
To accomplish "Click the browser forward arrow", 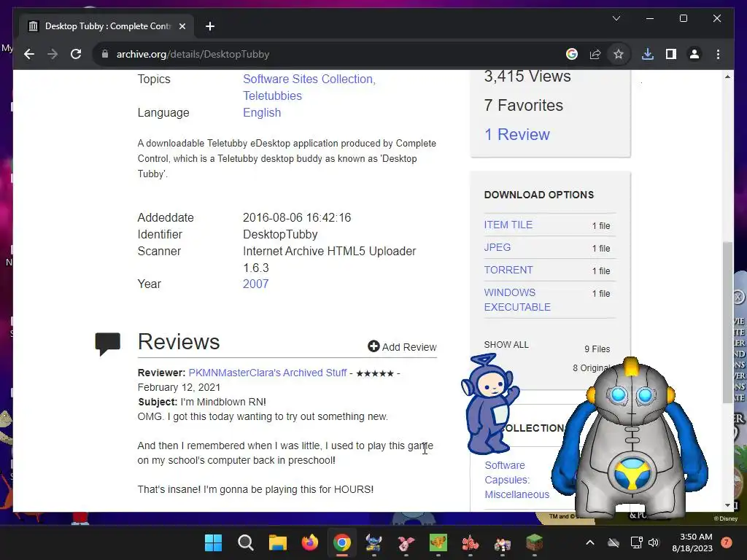I will pyautogui.click(x=53, y=54).
